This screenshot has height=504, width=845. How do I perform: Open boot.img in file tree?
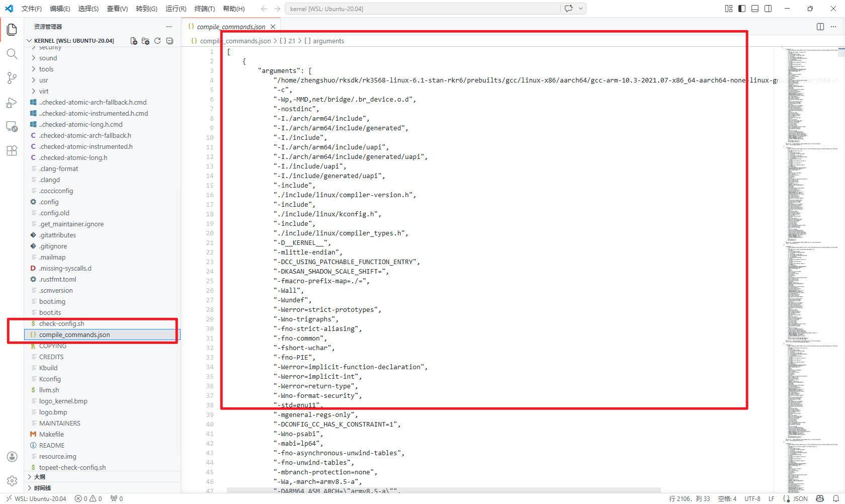coord(103,301)
